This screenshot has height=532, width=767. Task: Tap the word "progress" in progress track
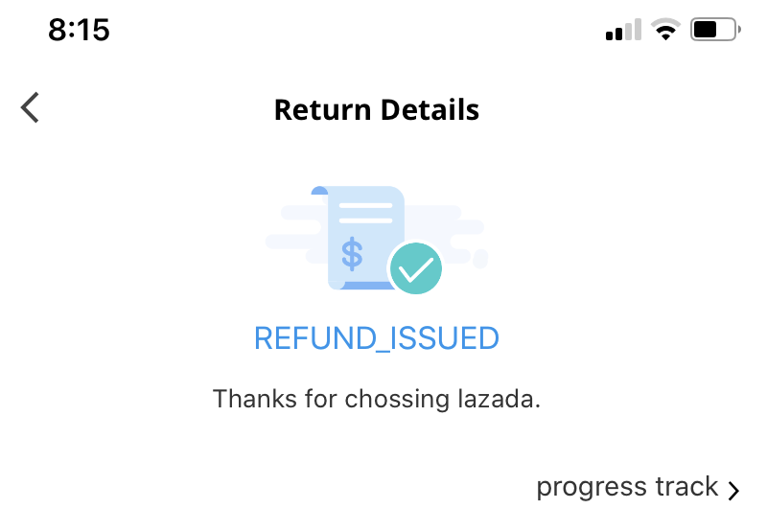click(588, 487)
